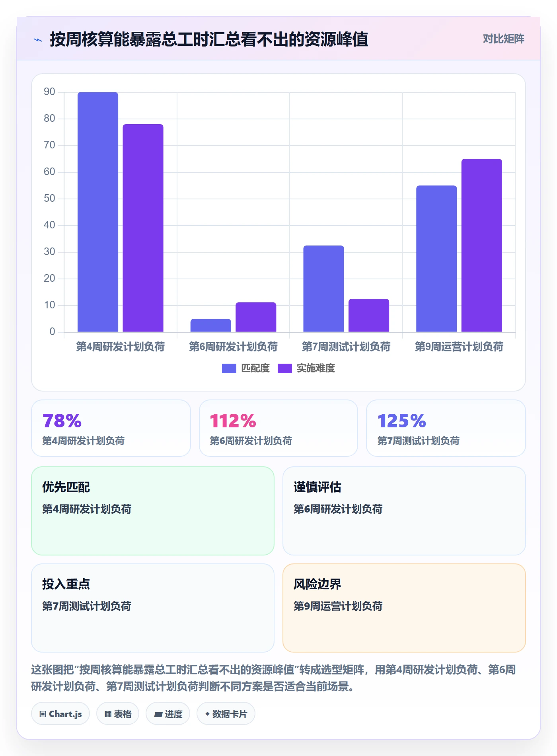557x756 pixels.
Task: Toggle the 实施难度 legend color swatch
Action: pos(284,368)
